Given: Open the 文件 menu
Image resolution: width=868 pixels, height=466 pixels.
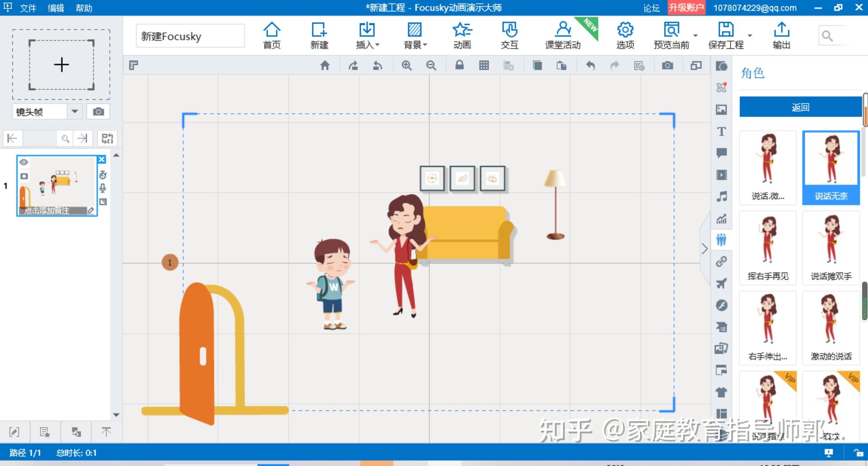Looking at the screenshot, I should pos(28,8).
